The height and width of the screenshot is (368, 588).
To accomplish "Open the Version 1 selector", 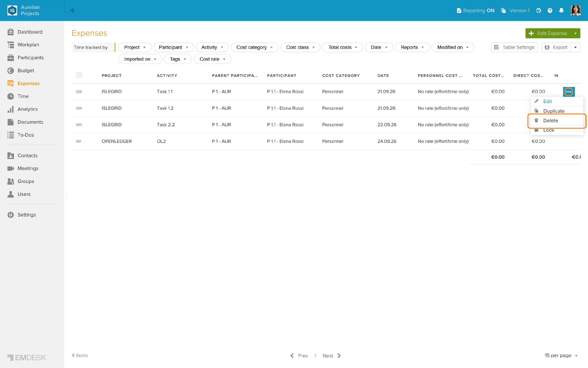I will click(515, 10).
